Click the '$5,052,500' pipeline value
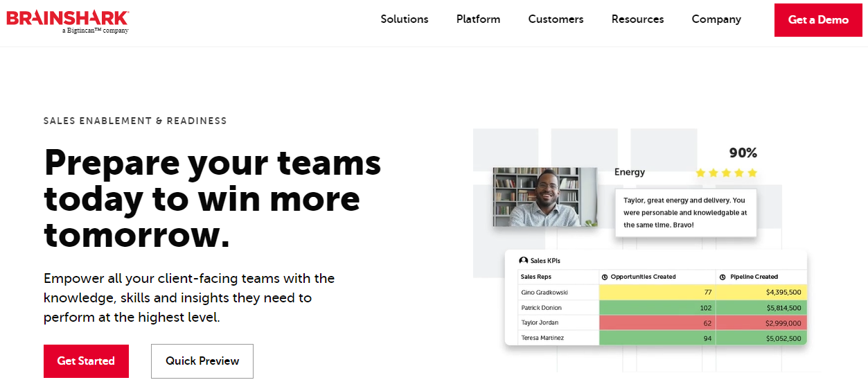 (x=783, y=338)
